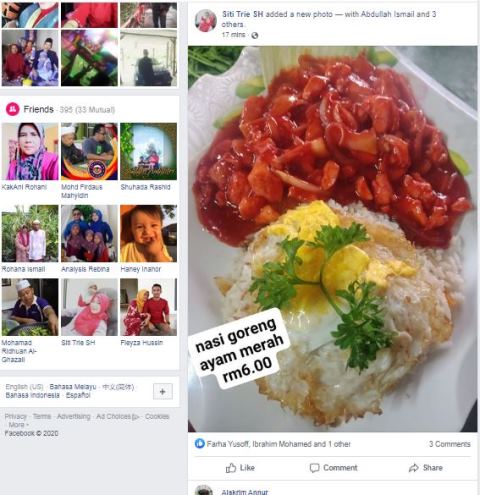Click the Comment speech bubble icon
Viewport: 480px width, 495px height.
coord(314,468)
